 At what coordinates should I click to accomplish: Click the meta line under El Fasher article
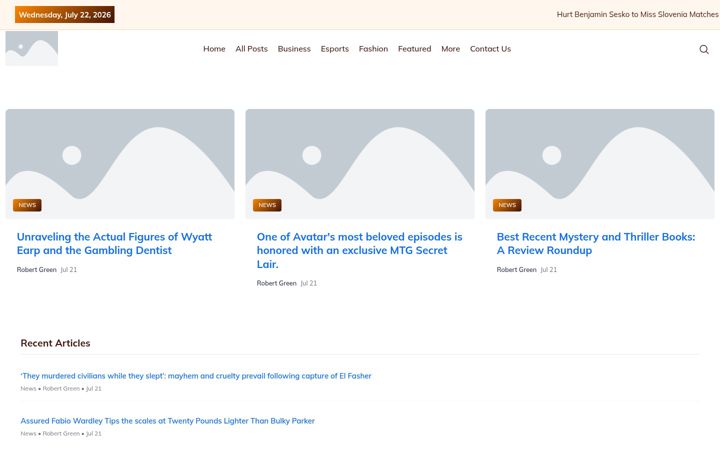(x=61, y=388)
